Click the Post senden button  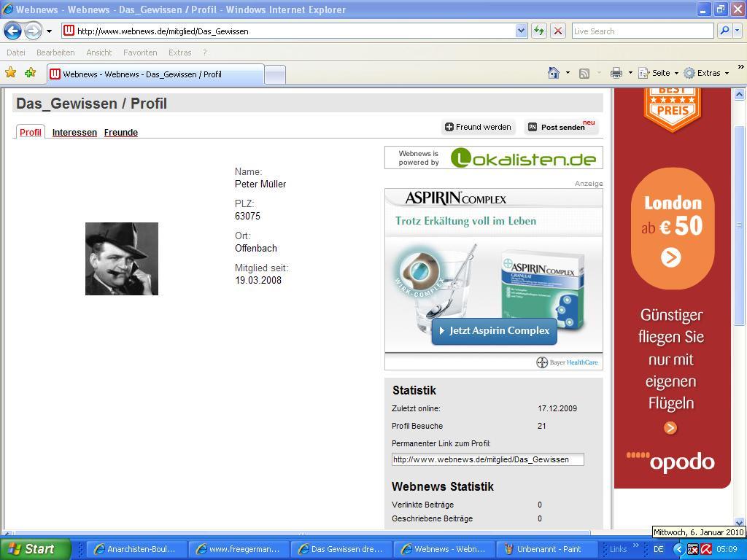tap(562, 127)
